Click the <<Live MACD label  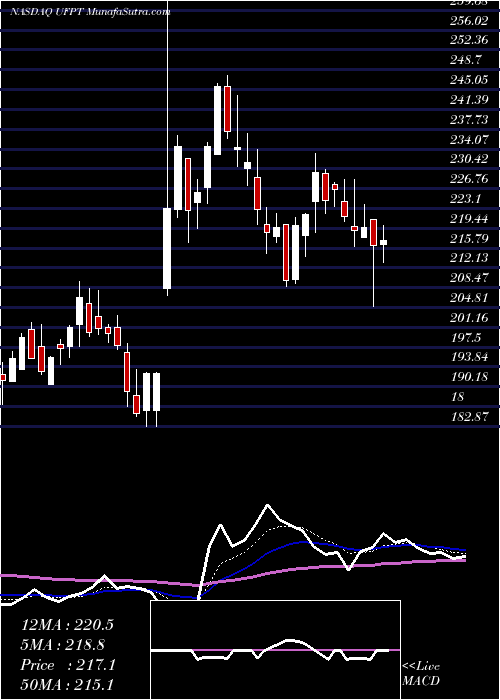pos(421,674)
